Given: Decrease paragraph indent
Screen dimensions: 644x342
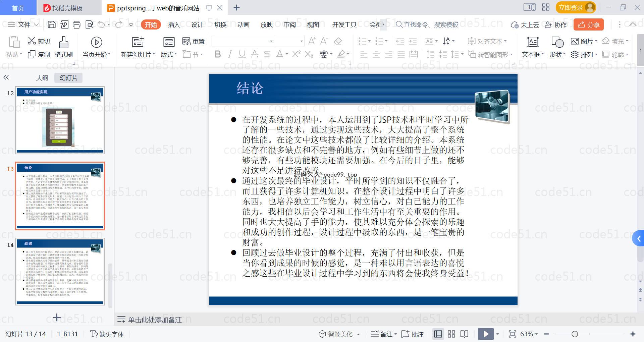Looking at the screenshot, I should (400, 41).
